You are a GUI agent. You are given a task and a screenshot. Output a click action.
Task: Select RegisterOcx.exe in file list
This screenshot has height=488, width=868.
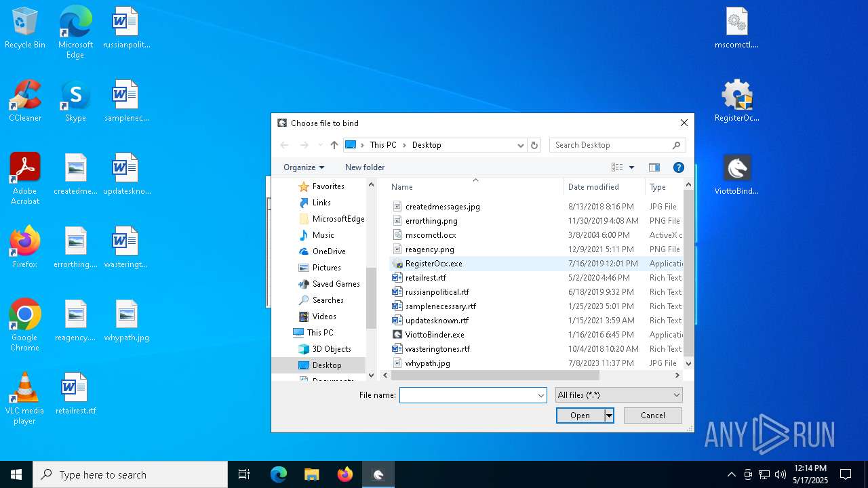(433, 264)
